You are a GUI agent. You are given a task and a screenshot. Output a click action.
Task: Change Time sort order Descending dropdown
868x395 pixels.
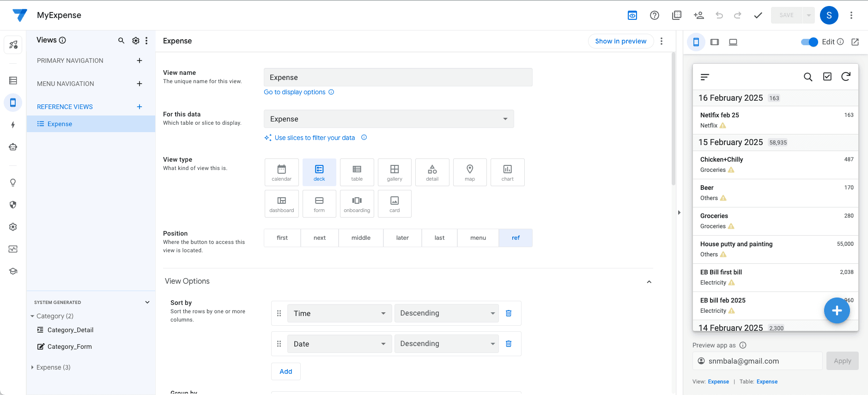(447, 313)
